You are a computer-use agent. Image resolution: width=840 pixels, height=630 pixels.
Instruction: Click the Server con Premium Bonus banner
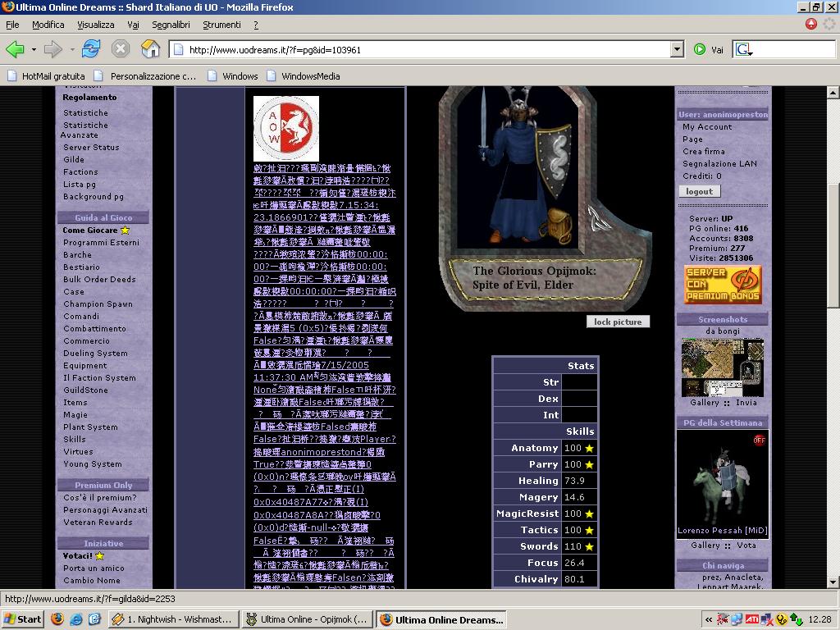pos(723,285)
